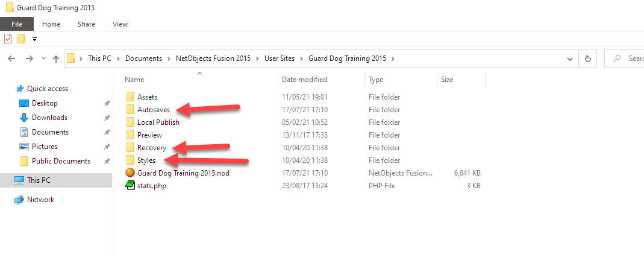Select Public Documents in navigation pane
Image resolution: width=644 pixels, height=254 pixels.
[x=61, y=160]
